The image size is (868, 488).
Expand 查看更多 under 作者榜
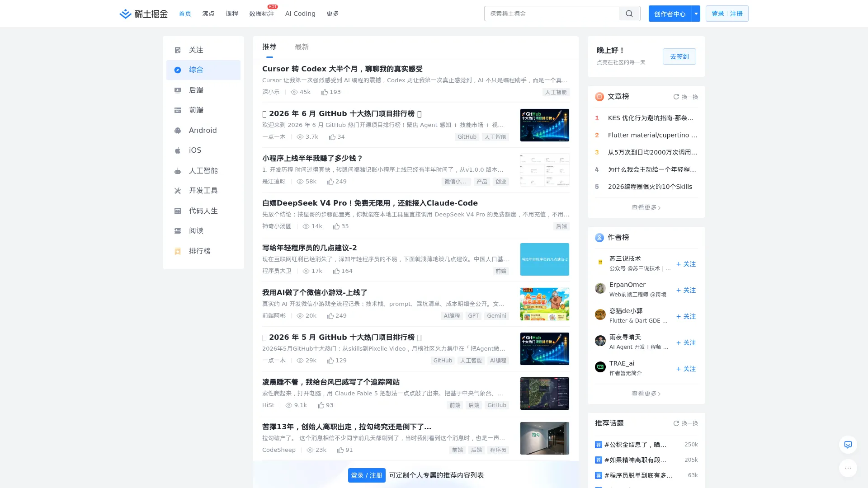[x=646, y=394]
